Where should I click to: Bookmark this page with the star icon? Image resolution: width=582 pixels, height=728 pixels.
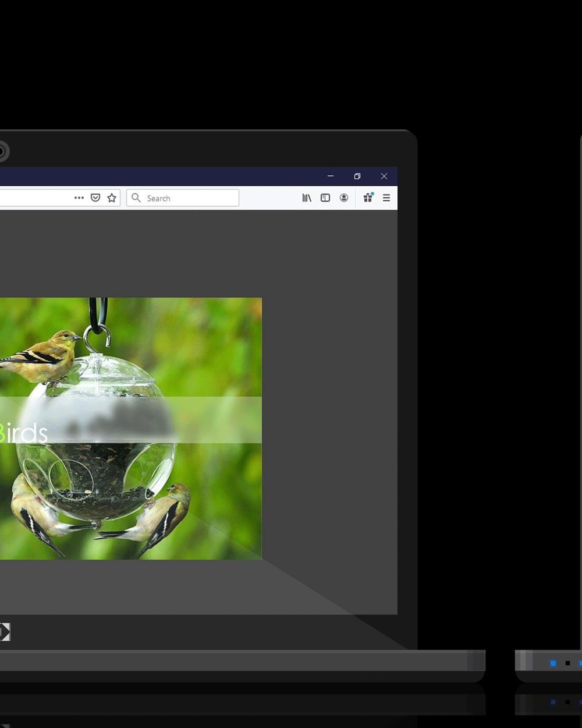(112, 198)
